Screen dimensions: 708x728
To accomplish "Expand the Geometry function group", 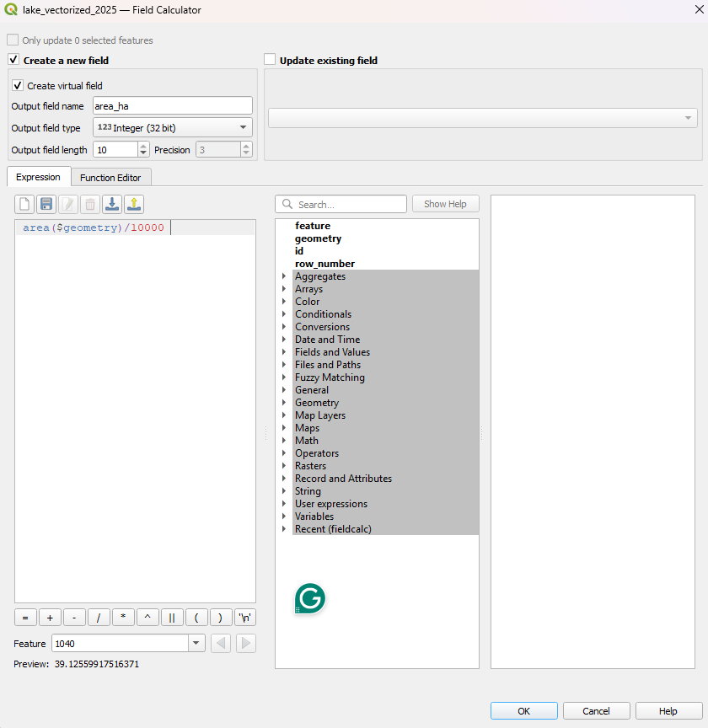I will click(284, 403).
